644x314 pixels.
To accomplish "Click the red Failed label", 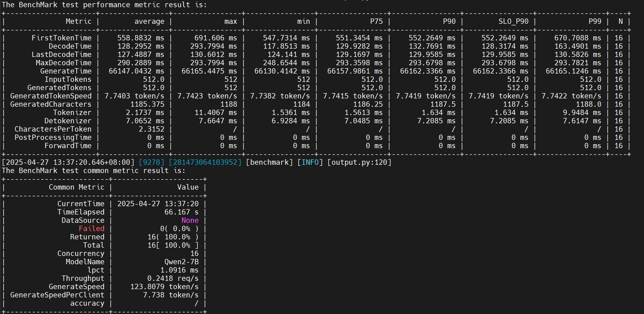I will (x=91, y=229).
